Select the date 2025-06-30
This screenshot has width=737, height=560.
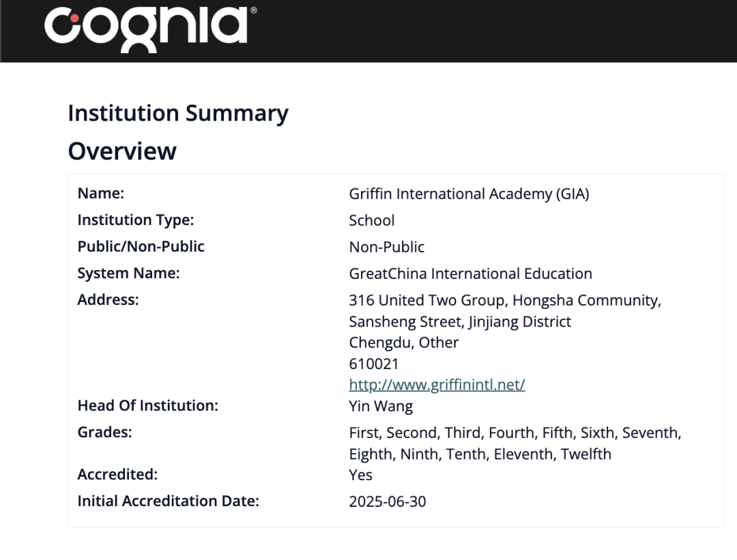[x=387, y=502]
